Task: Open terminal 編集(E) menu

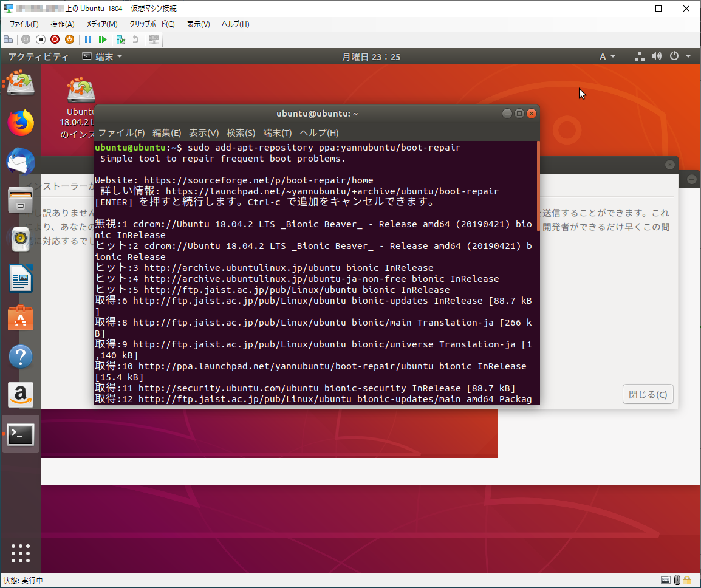Action: tap(167, 133)
